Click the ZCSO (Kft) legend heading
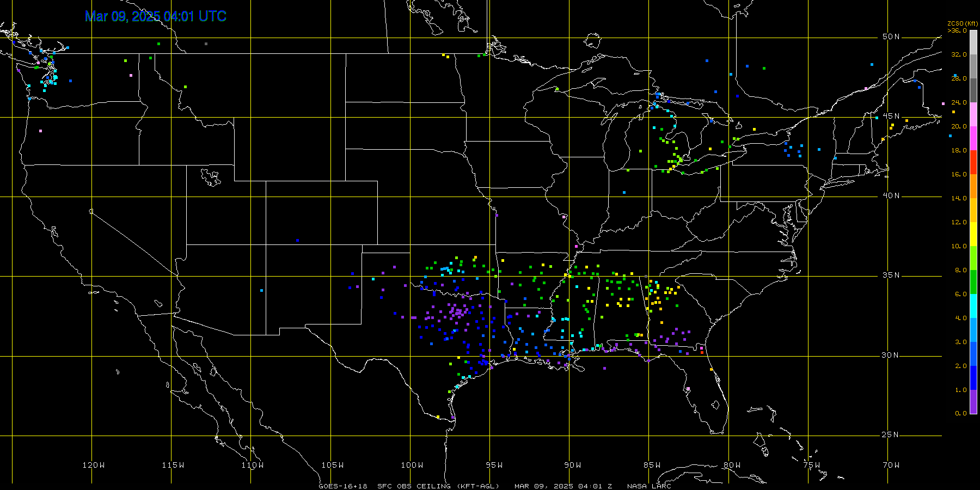This screenshot has width=980, height=490. [963, 23]
